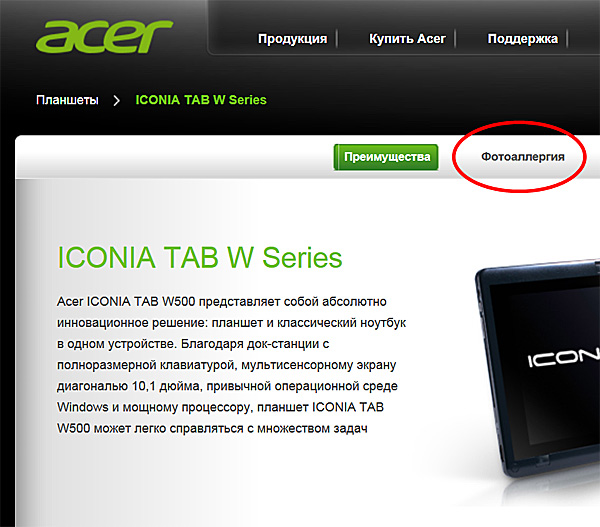Click the divider after Купить Acer
Viewport: 600px width, 527px height.
(x=455, y=39)
